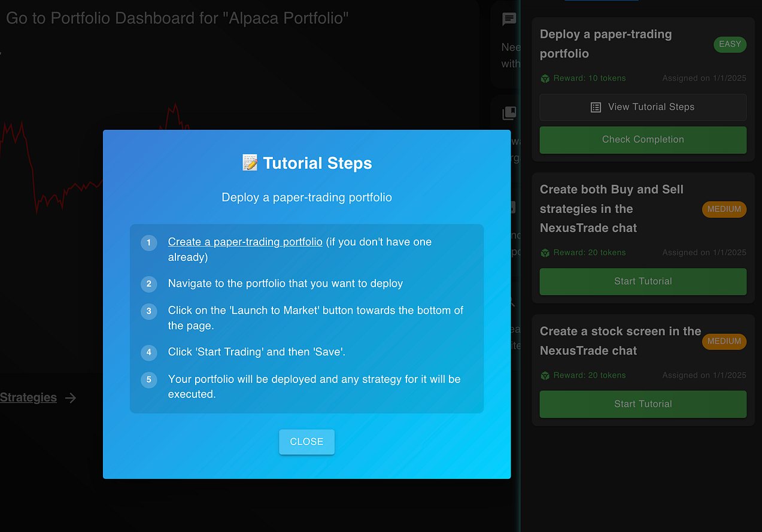Image resolution: width=762 pixels, height=532 pixels.
Task: Select the blue-underlined tab at top
Action: click(x=601, y=2)
